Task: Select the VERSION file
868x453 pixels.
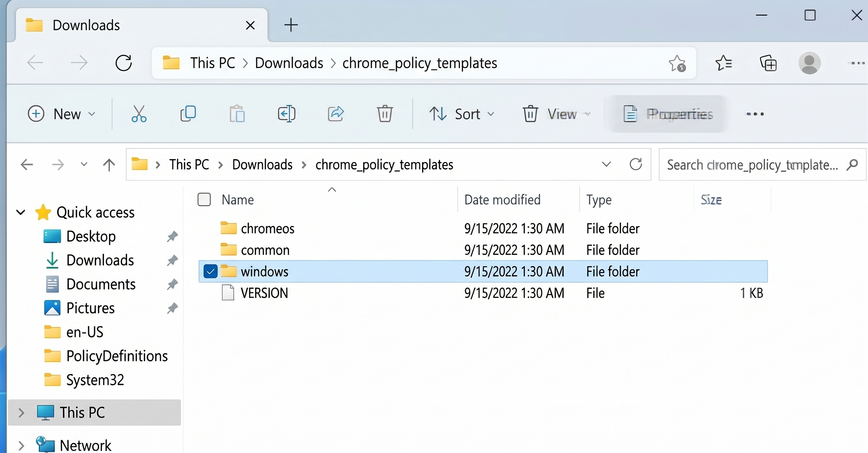Action: 483,293
